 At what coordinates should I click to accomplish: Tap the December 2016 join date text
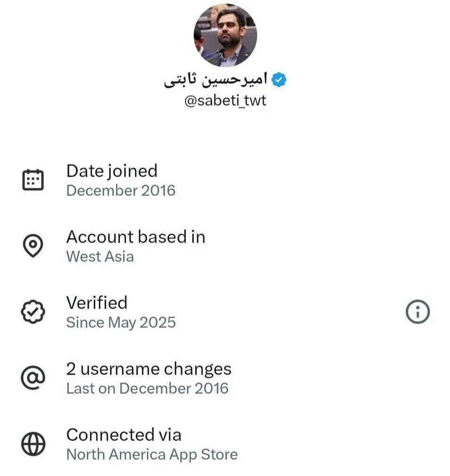(x=120, y=191)
